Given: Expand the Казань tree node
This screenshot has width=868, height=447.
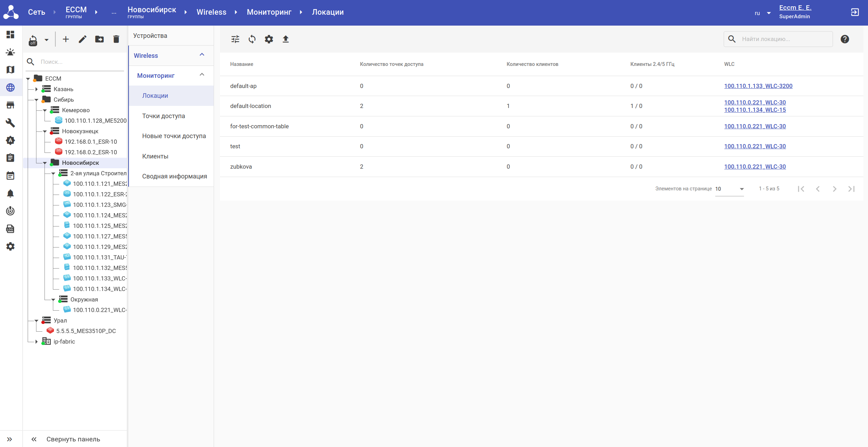Looking at the screenshot, I should tap(36, 89).
